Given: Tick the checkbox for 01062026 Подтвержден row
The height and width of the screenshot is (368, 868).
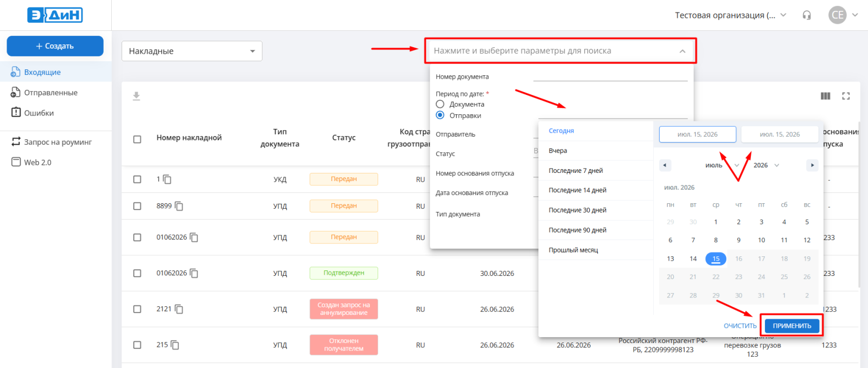Looking at the screenshot, I should [x=137, y=273].
